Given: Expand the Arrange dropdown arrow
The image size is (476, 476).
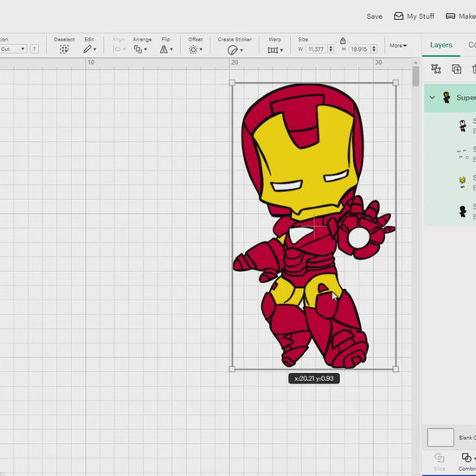Looking at the screenshot, I should (x=145, y=49).
